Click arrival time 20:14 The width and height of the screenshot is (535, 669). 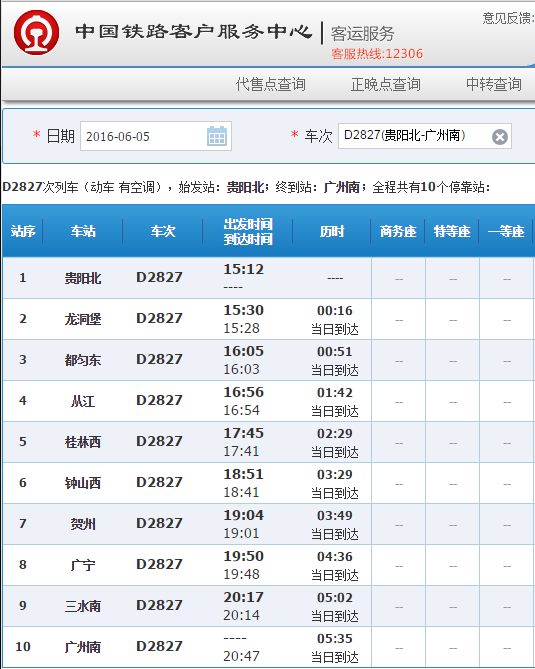[x=241, y=615]
